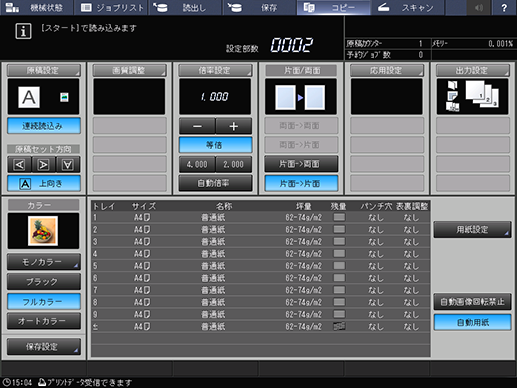Expand the 原稿設定 original settings menu
517x388 pixels.
click(x=44, y=70)
